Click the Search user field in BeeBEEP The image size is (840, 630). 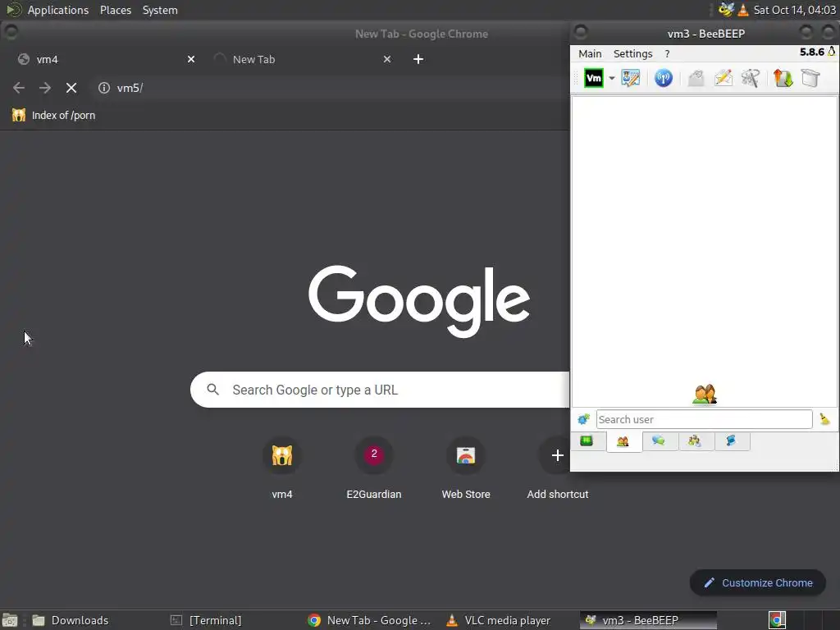(704, 419)
